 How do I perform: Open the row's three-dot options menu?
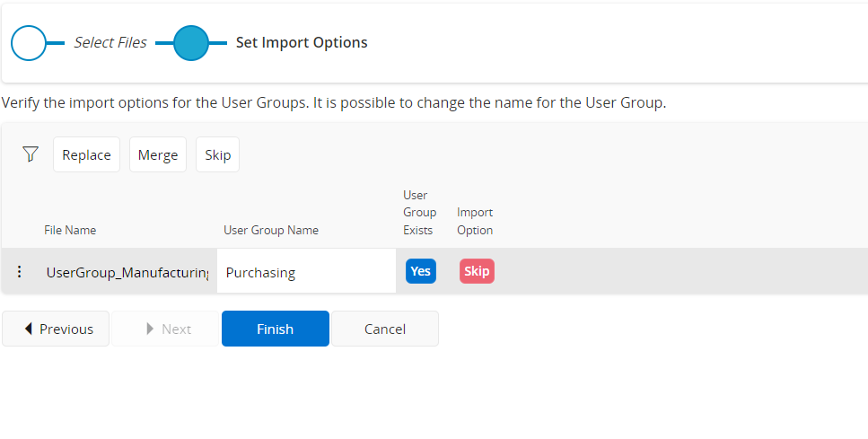click(x=20, y=272)
